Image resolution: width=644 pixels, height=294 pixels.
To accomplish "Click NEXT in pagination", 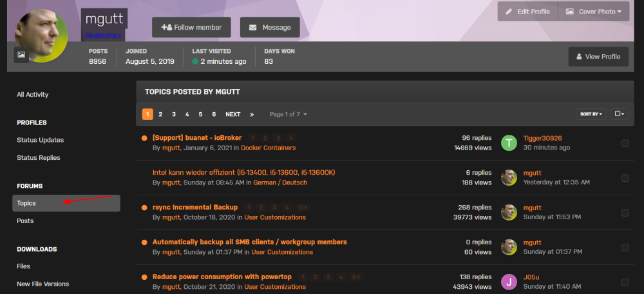I will [233, 114].
